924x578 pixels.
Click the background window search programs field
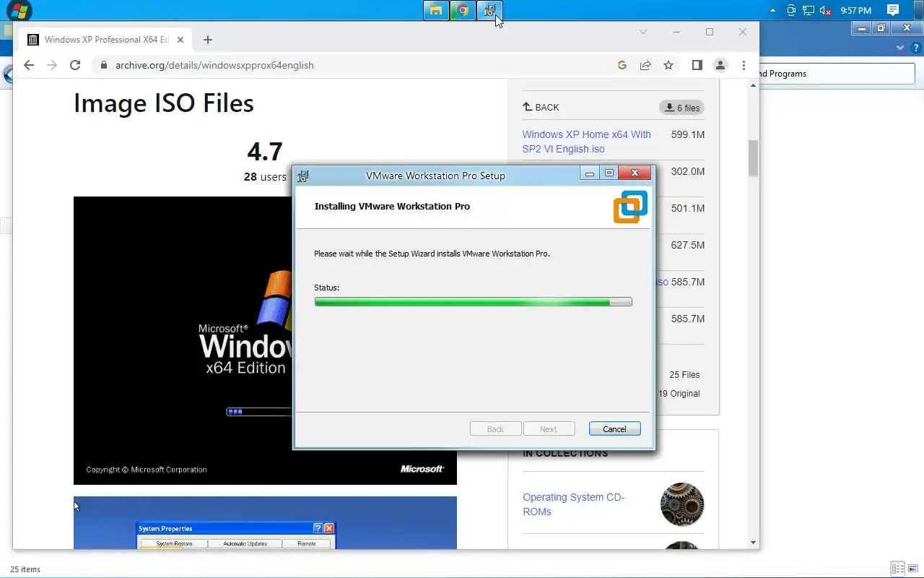click(836, 74)
